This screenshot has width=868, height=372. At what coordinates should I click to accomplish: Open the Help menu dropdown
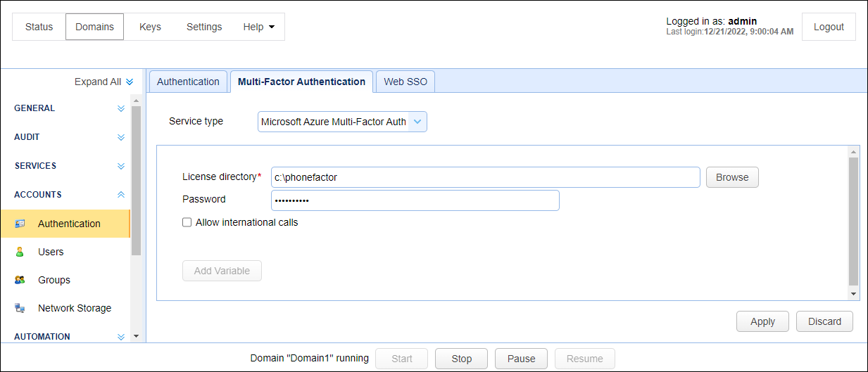pyautogui.click(x=258, y=27)
